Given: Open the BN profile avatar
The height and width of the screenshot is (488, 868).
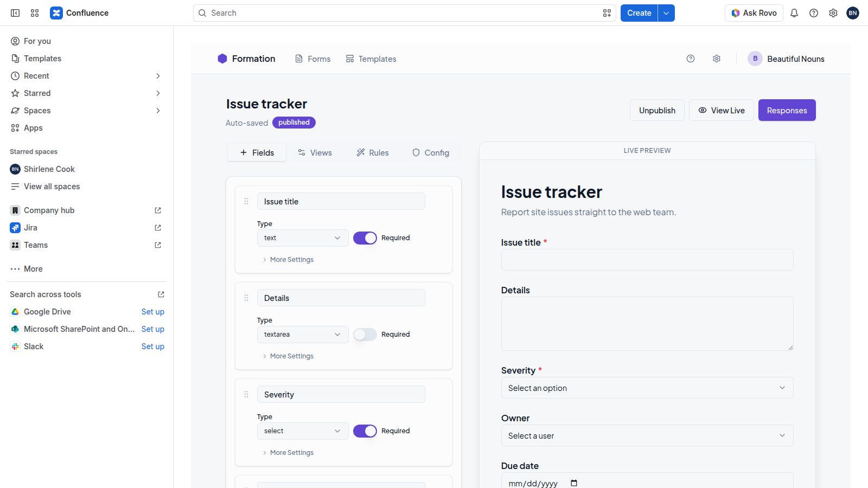Looking at the screenshot, I should [x=853, y=13].
